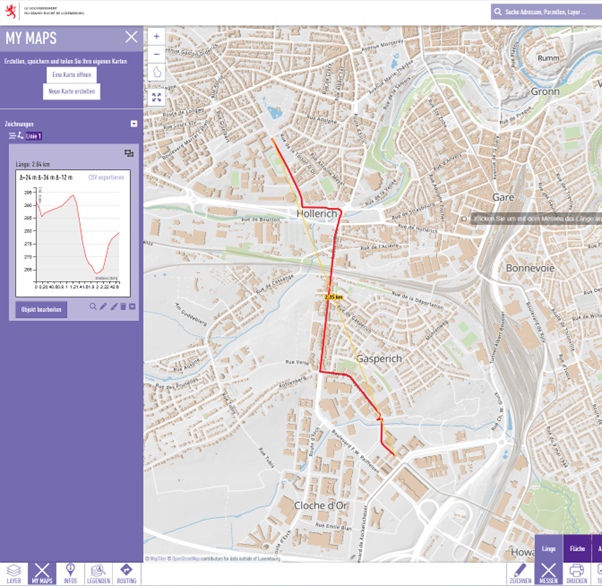Open more options arrow beside trash icon
The height and width of the screenshot is (586, 602).
tap(132, 307)
